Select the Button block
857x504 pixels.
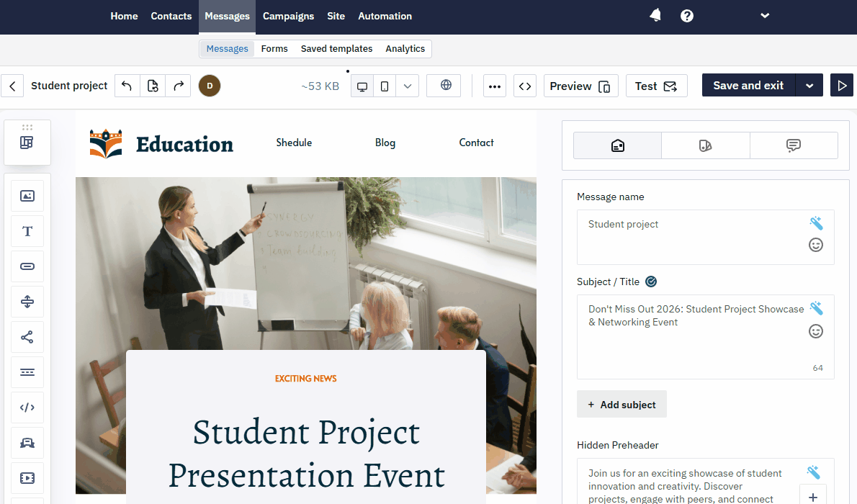[27, 266]
